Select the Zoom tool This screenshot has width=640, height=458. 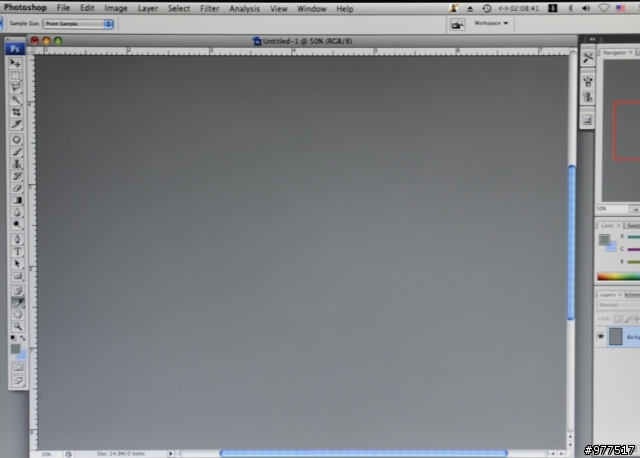[x=17, y=326]
